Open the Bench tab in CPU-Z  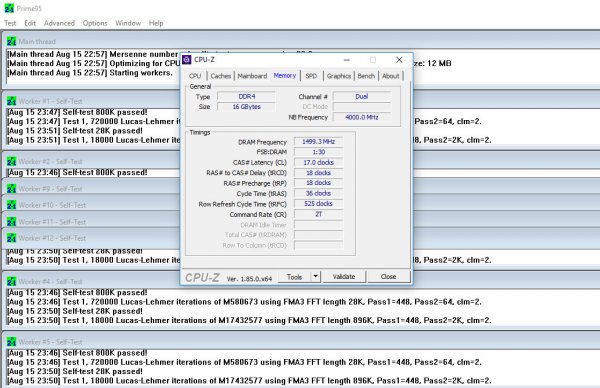coord(366,76)
